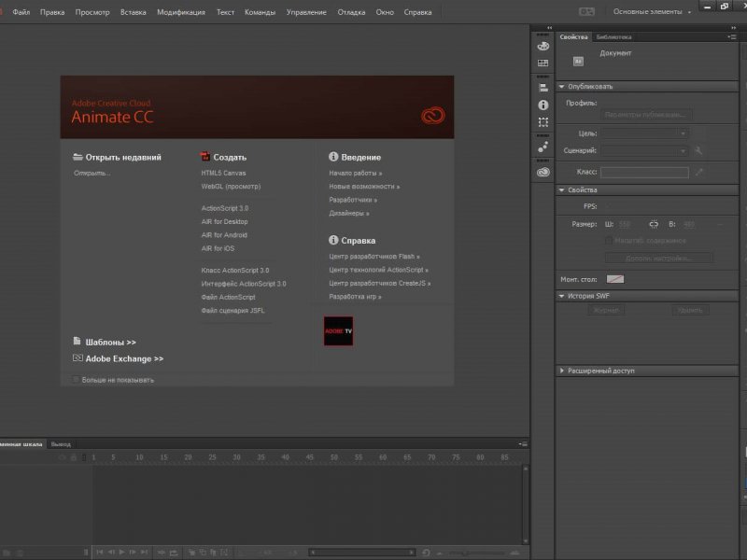This screenshot has height=560, width=747.
Task: Open the Модификация menu
Action: [x=181, y=12]
